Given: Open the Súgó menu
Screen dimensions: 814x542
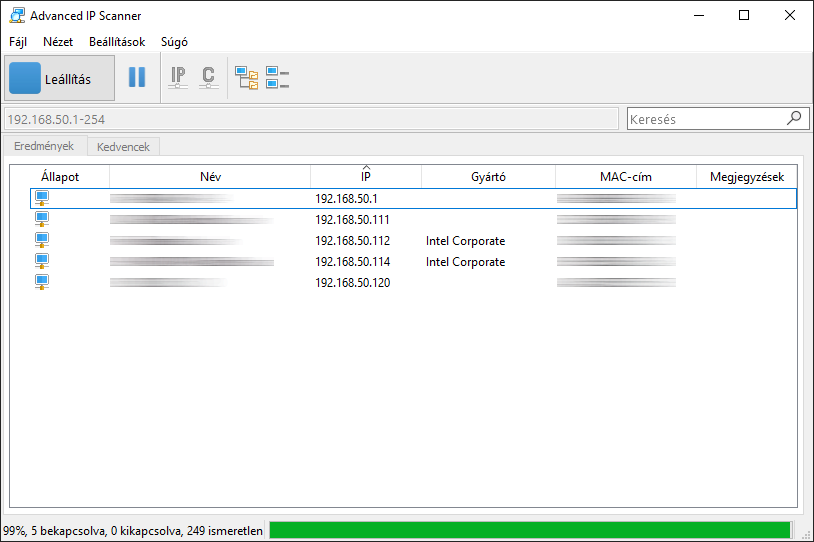Looking at the screenshot, I should click(x=174, y=42).
